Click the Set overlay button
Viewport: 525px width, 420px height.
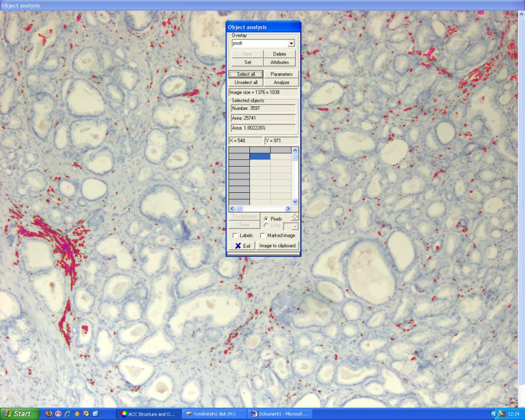[248, 62]
